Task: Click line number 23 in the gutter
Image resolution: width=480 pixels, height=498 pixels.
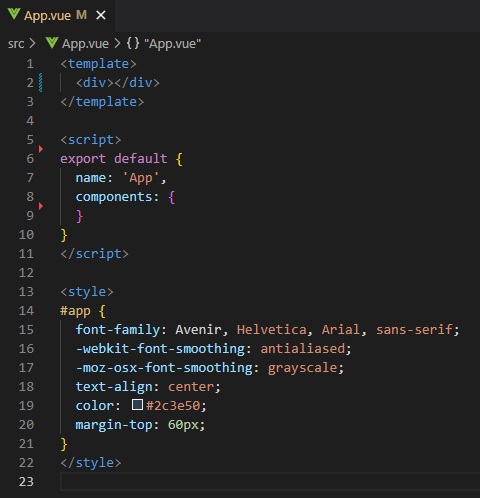Action: (x=26, y=482)
